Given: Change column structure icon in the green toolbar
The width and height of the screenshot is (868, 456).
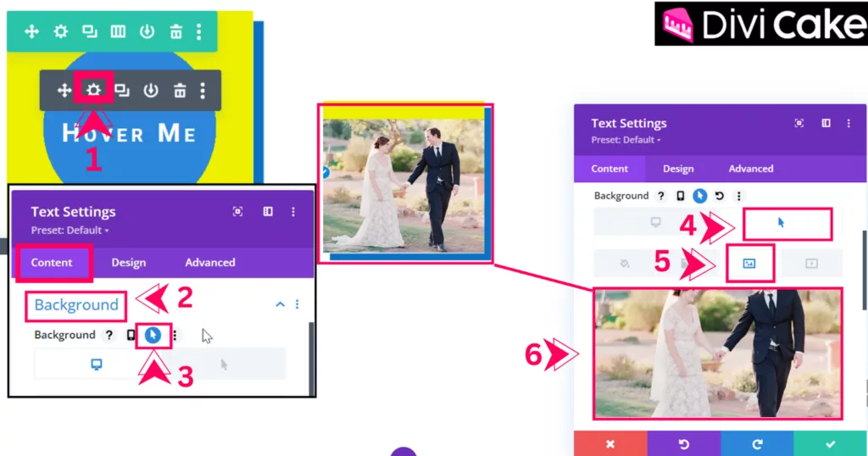Looking at the screenshot, I should click(118, 31).
